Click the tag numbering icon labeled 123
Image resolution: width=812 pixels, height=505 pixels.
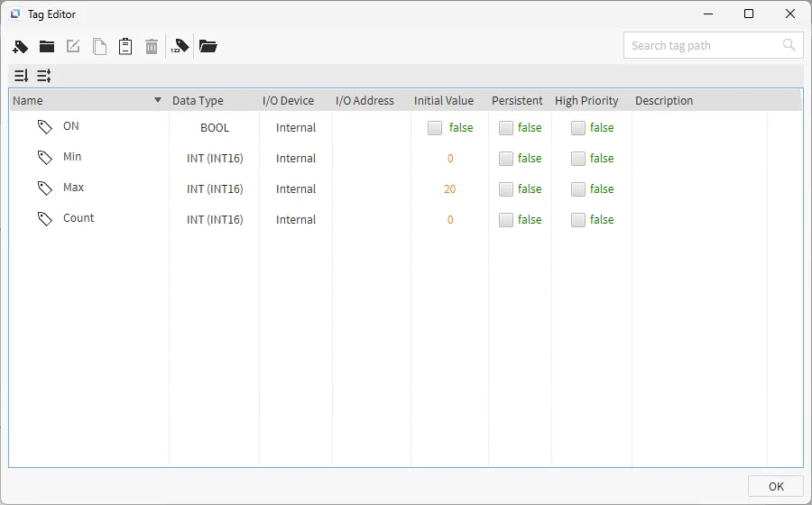(180, 46)
